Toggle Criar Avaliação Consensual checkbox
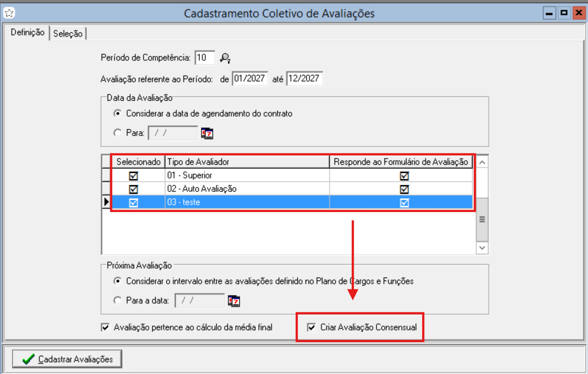The width and height of the screenshot is (588, 374). [312, 327]
